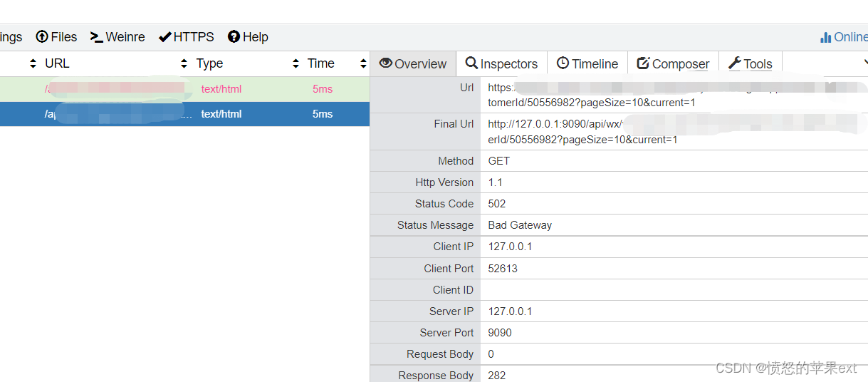The width and height of the screenshot is (868, 382).
Task: Expand the chevron after the Tools tab
Action: [x=864, y=63]
